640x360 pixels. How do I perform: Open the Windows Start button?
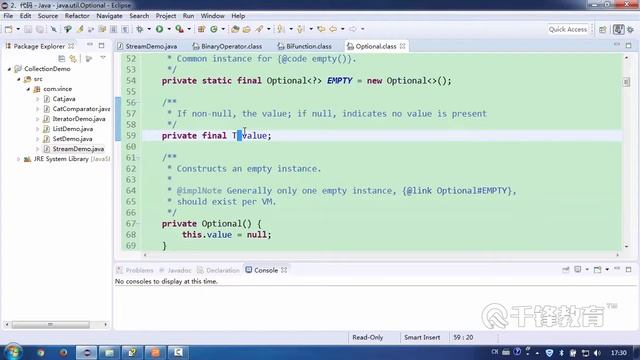(13, 352)
